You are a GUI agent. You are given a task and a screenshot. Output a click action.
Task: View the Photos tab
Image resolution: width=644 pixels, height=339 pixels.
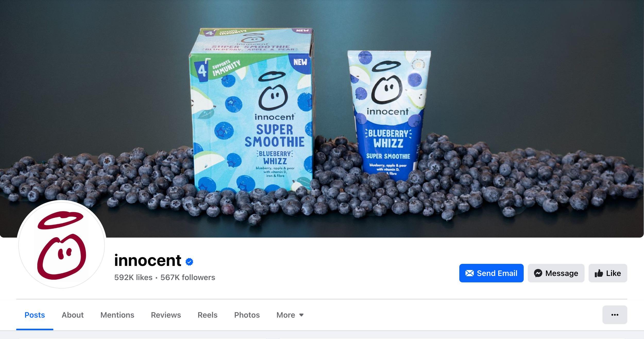point(247,315)
